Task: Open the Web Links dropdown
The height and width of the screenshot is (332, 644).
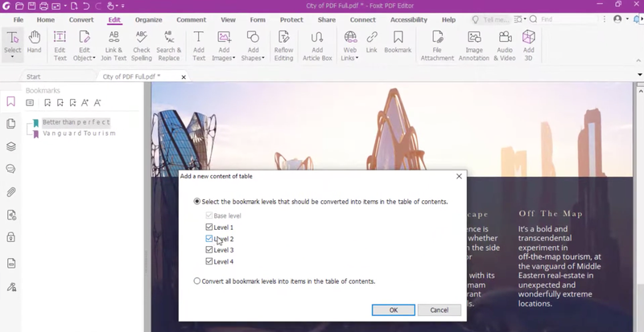Action: pos(357,58)
